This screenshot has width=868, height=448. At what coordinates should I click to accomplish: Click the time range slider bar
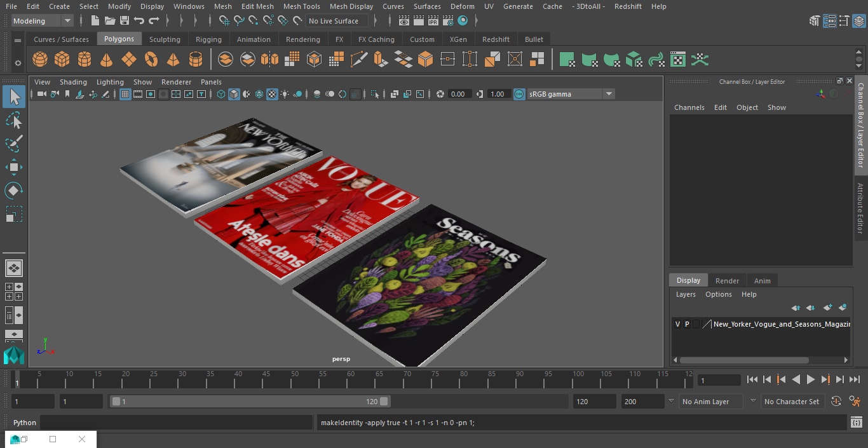point(250,402)
